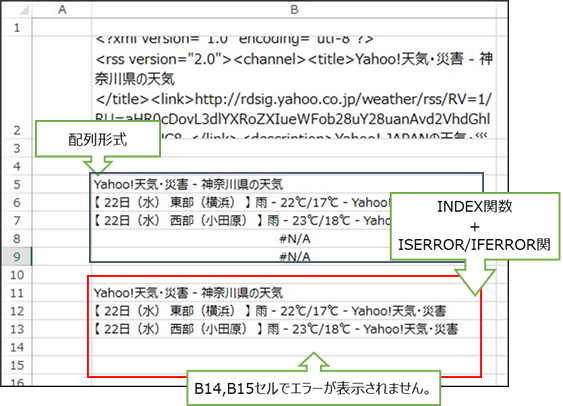The width and height of the screenshot is (563, 406).
Task: Click the B14,B15セル error note callout
Action: coord(313,388)
